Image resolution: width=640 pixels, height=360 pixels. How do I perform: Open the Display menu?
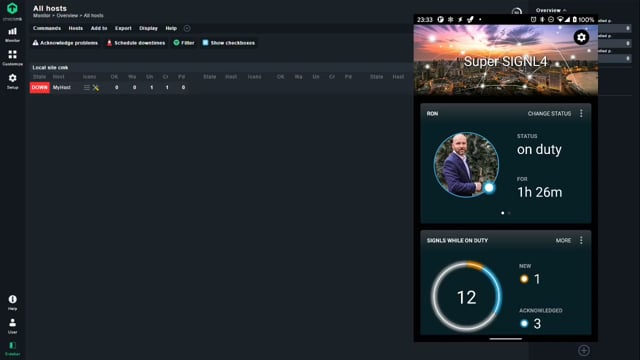[x=148, y=28]
